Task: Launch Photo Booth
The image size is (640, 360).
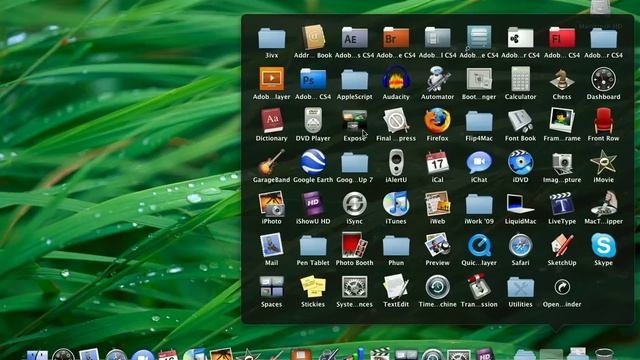Action: 355,246
